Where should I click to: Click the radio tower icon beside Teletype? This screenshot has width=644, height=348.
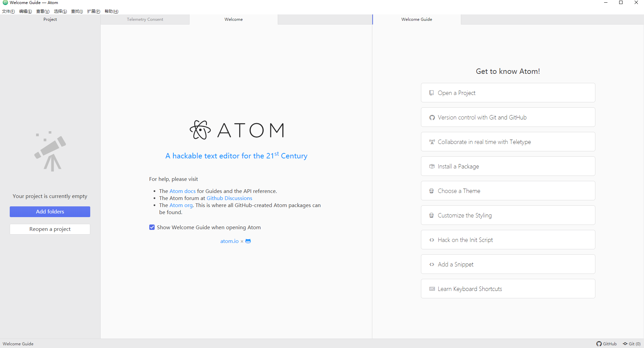pos(432,142)
